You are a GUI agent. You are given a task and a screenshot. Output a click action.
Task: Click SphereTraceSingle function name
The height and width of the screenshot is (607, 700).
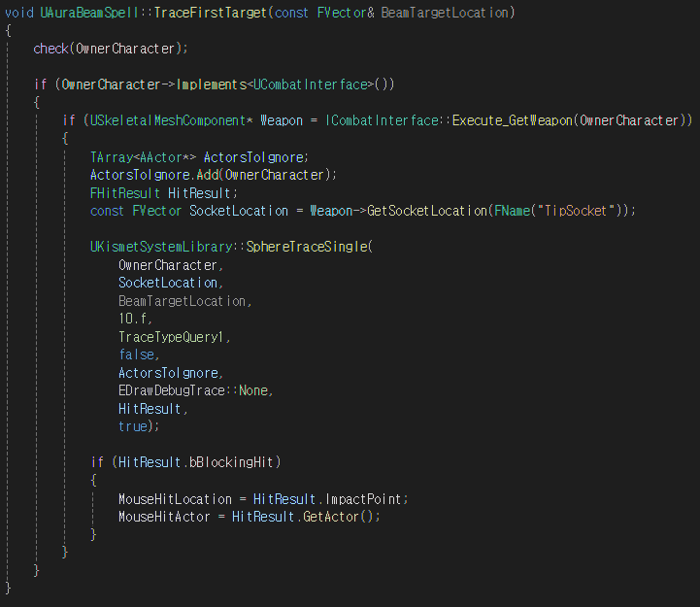[307, 247]
